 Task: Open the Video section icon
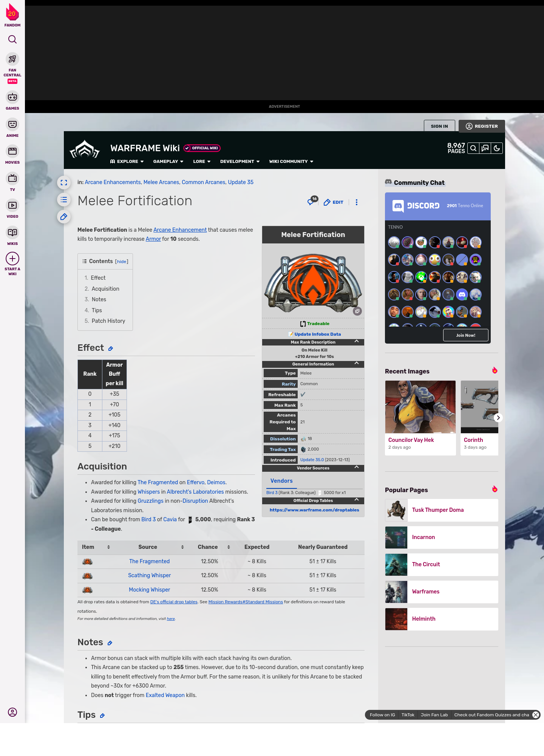[x=12, y=205]
